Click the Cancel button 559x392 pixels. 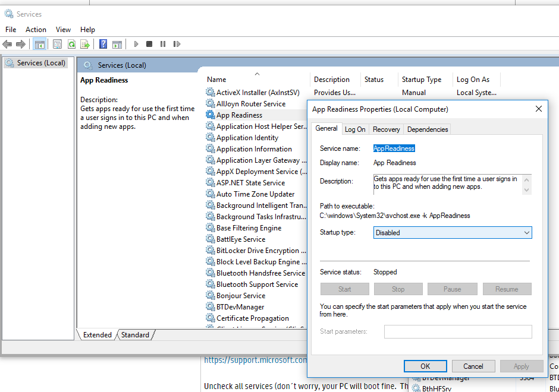(473, 366)
